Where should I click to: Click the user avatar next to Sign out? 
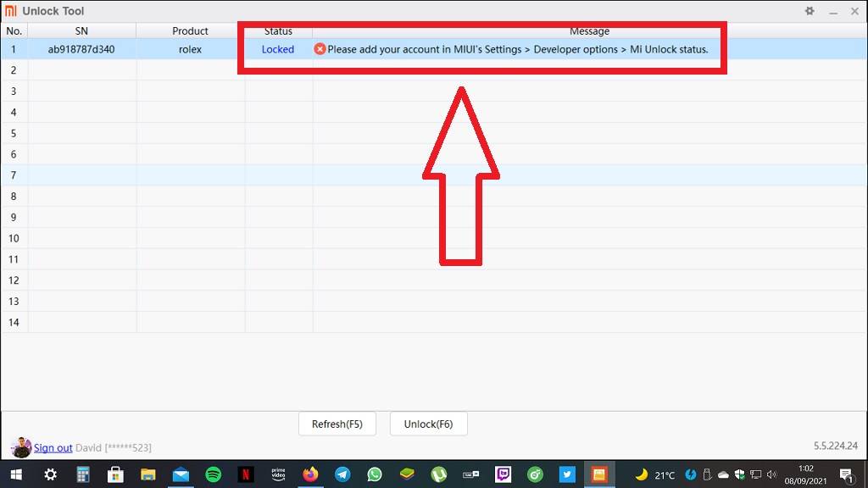[x=21, y=447]
